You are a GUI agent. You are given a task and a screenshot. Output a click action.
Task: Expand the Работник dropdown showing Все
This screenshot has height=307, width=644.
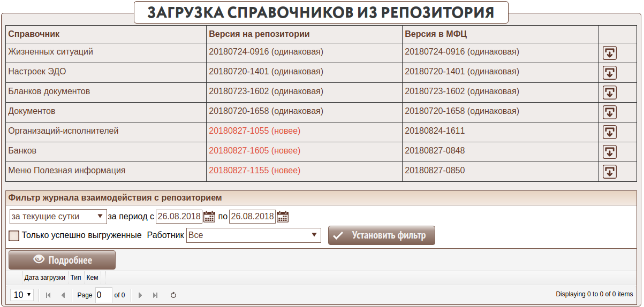click(253, 235)
